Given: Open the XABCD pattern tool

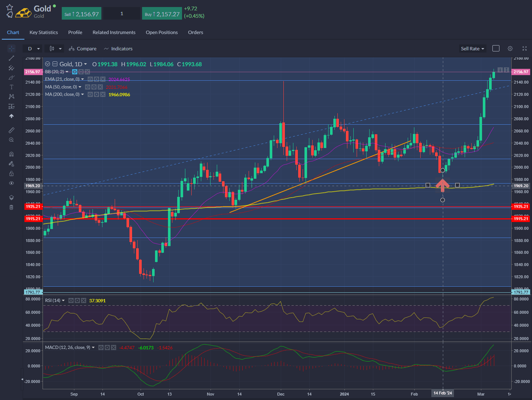Looking at the screenshot, I should (11, 96).
